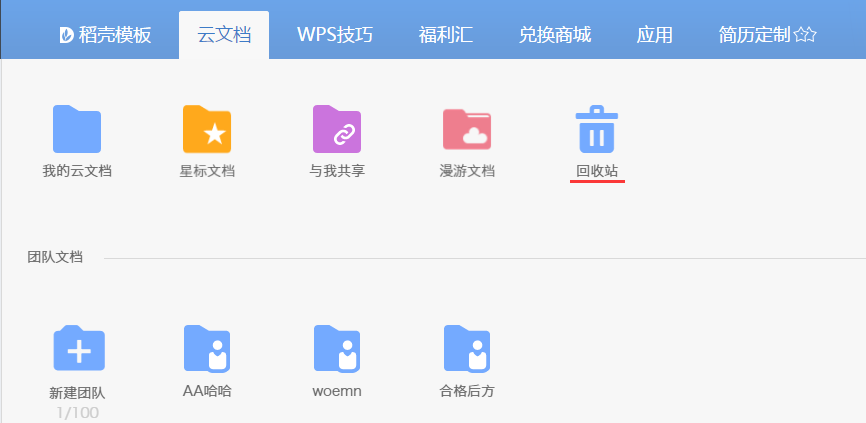Open the 合格后方 team folder icon
This screenshot has height=423, width=866.
467,348
